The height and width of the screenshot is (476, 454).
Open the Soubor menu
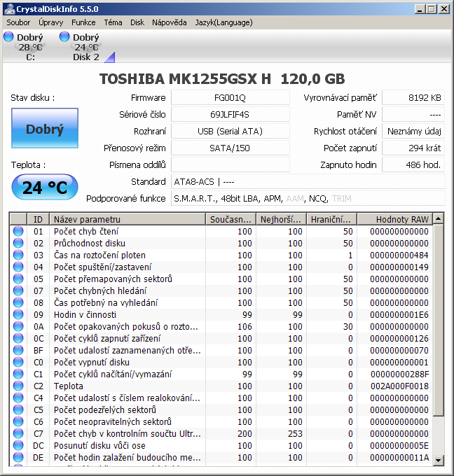click(x=18, y=22)
